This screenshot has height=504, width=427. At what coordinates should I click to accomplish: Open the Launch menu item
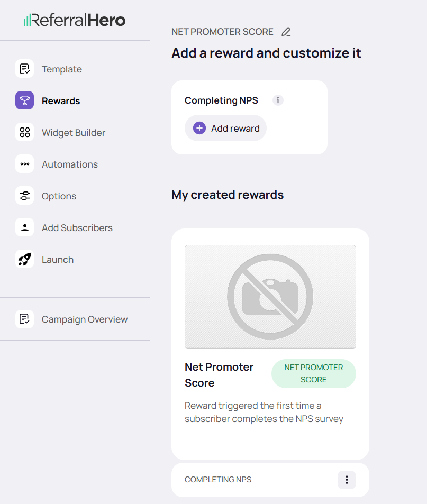(58, 260)
